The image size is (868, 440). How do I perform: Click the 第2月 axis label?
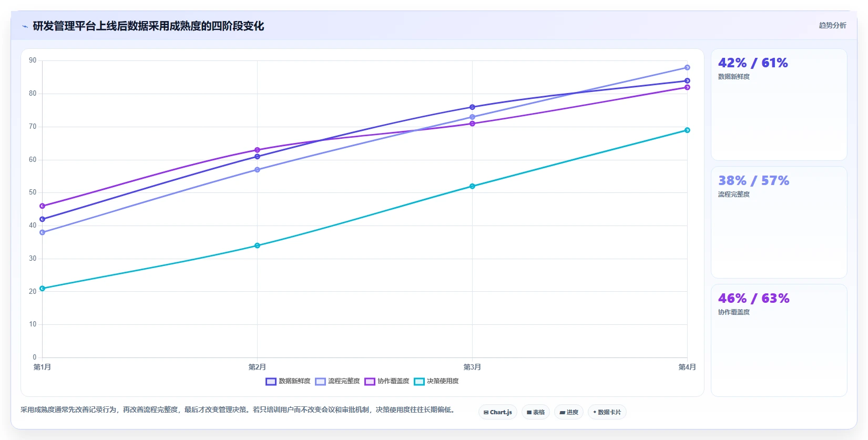point(257,367)
